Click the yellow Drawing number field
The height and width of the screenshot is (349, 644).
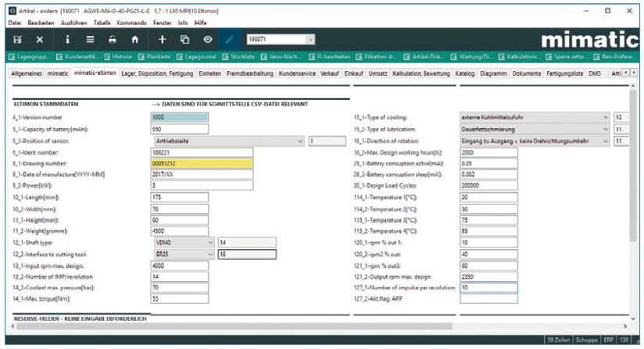(x=202, y=163)
